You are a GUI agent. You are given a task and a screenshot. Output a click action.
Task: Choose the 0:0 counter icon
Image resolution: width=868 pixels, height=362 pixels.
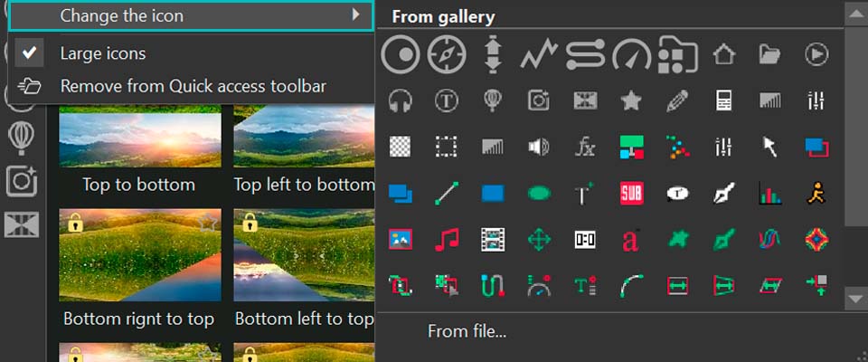[585, 240]
